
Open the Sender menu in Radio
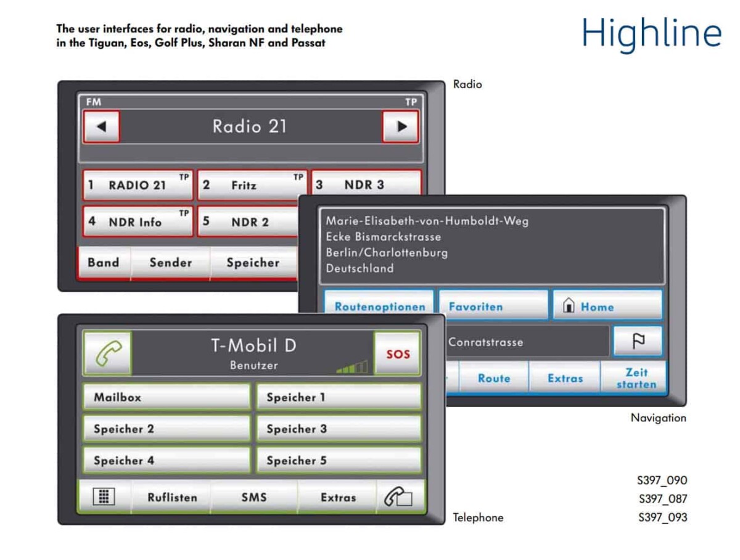tap(170, 263)
